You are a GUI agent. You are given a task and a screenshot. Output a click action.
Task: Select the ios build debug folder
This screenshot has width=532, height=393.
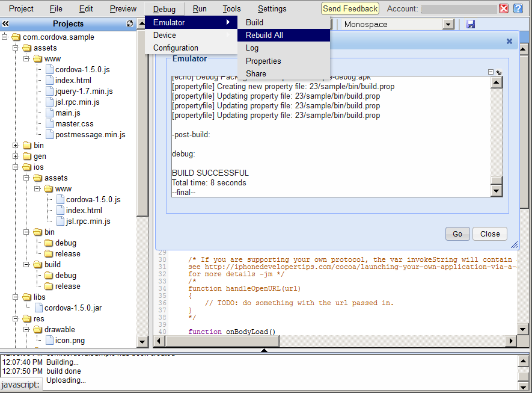point(66,276)
